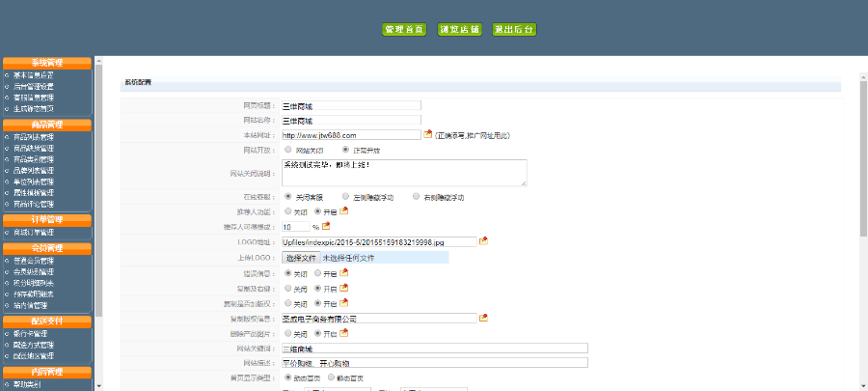
Task: Open 银行卡管理 under 配送支付
Action: pyautogui.click(x=30, y=333)
